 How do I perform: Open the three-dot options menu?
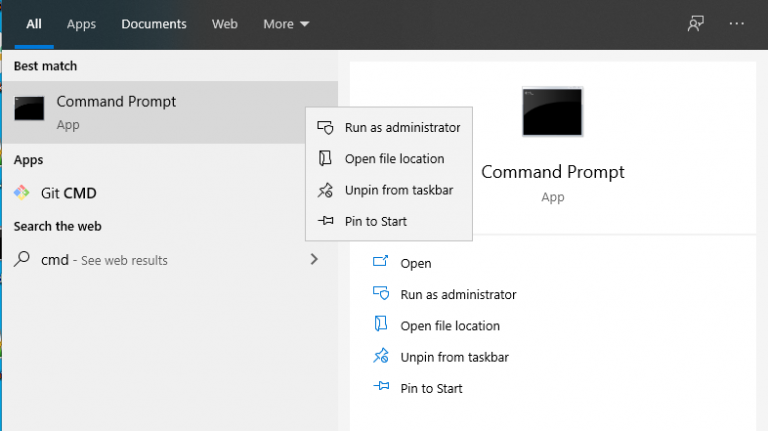pos(737,24)
